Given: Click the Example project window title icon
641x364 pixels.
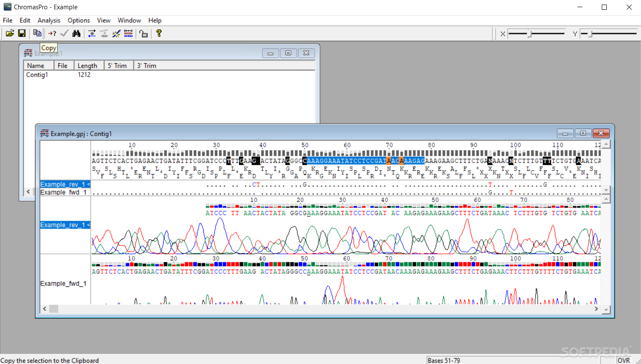Looking at the screenshot, I should click(28, 53).
